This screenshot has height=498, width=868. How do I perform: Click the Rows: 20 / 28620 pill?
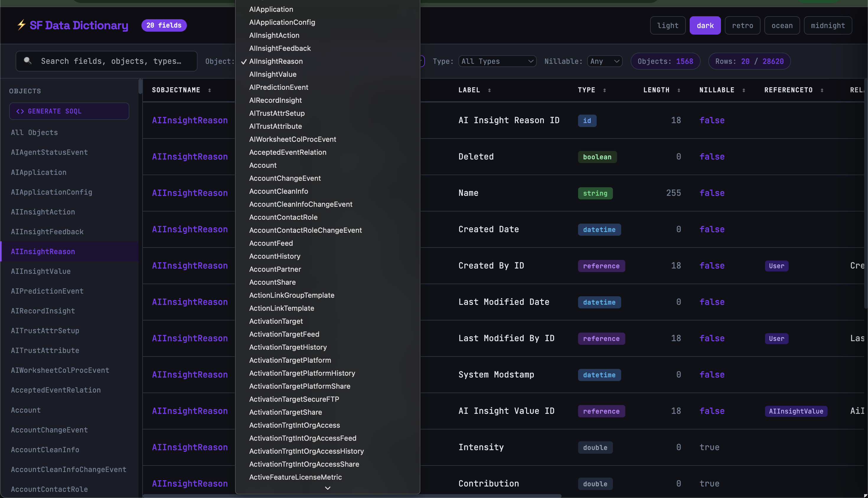[x=749, y=61]
